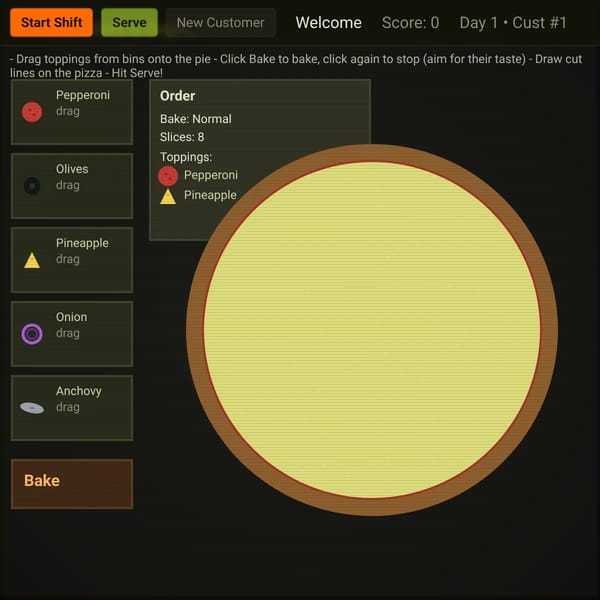Click Bake to start the oven
Screen dimensions: 600x600
(x=72, y=484)
